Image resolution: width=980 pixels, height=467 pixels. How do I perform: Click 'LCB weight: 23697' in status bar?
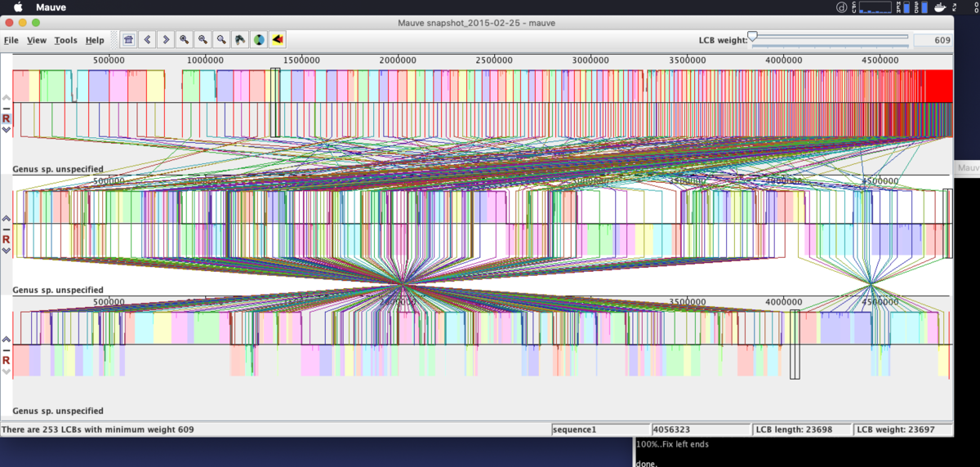(902, 429)
